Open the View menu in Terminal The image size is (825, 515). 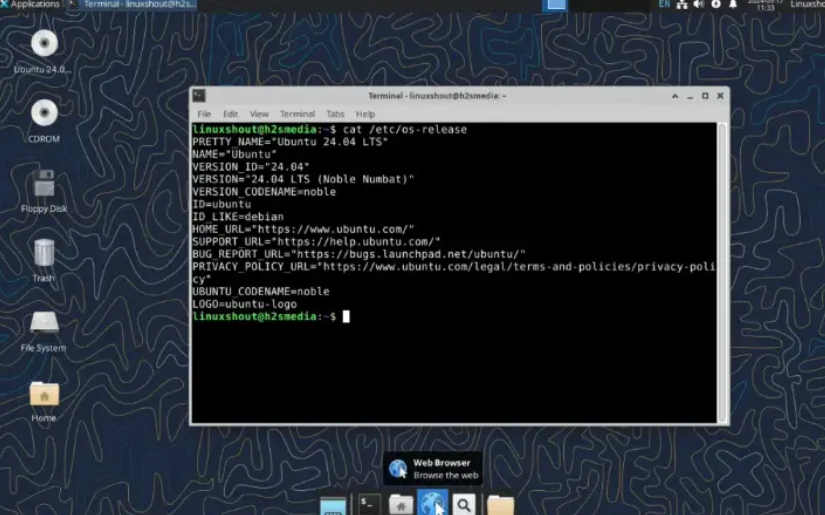[x=259, y=114]
